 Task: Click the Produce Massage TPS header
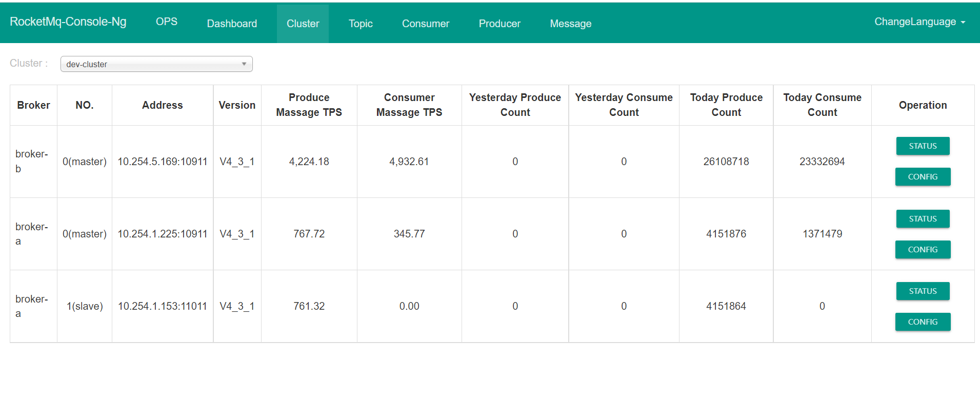pos(309,105)
